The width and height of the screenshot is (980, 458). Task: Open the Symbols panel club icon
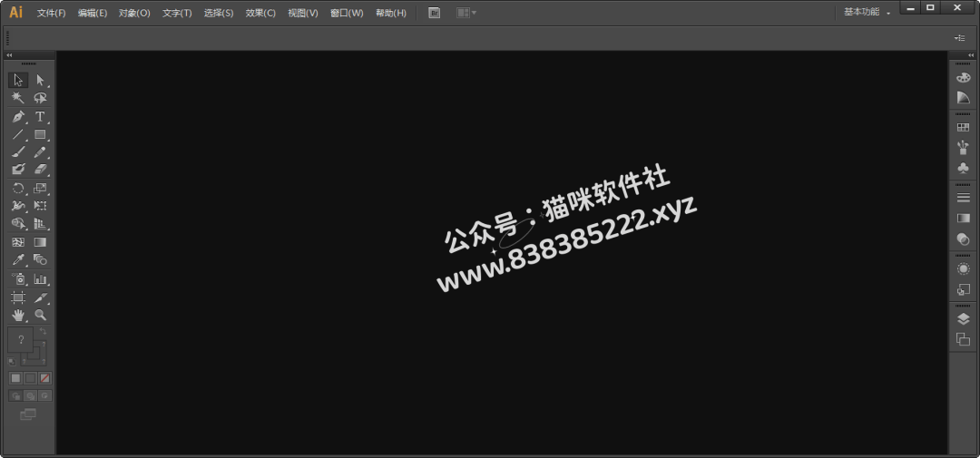pyautogui.click(x=963, y=168)
